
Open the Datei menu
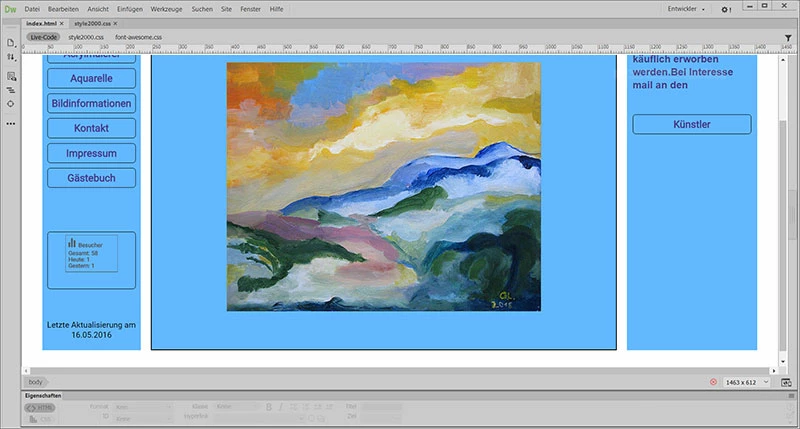[32, 9]
